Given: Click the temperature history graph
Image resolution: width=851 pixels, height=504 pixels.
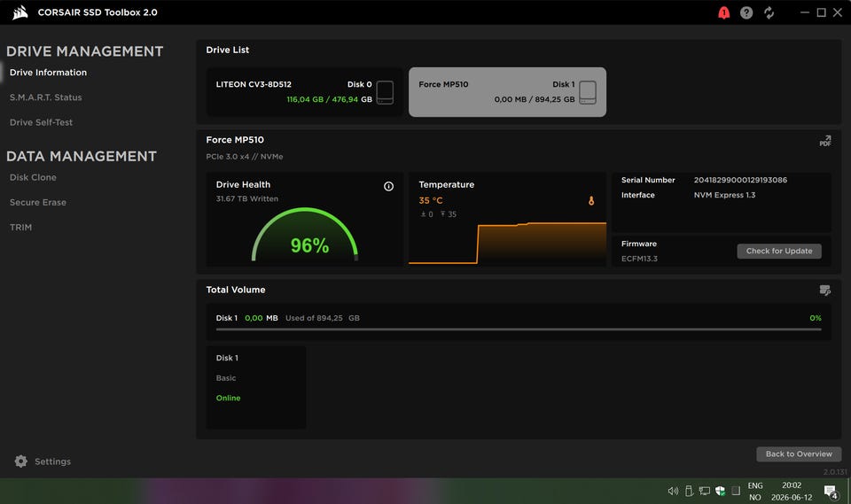Looking at the screenshot, I should pos(507,243).
